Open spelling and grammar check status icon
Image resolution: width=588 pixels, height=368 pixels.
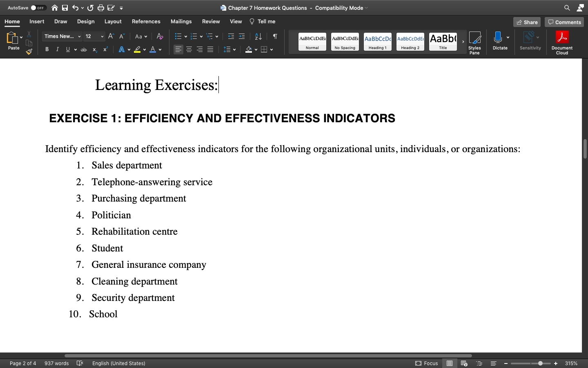coord(80,363)
